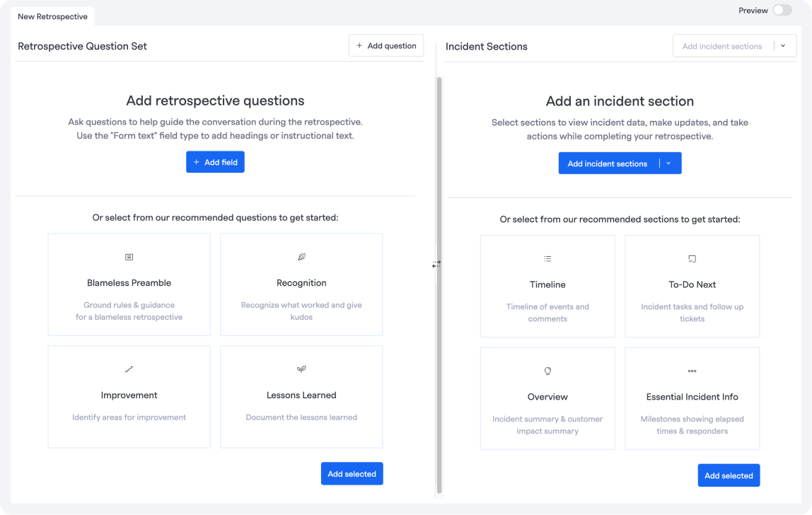Click the Preview label text
The width and height of the screenshot is (812, 515).
coord(753,11)
